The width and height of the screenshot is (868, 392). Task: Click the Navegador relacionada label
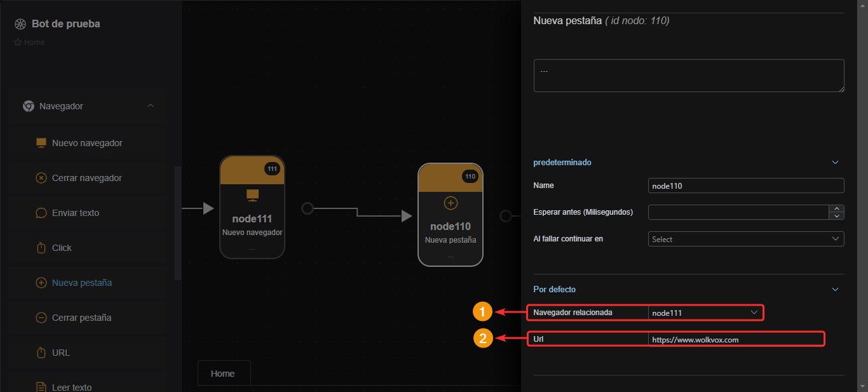573,313
